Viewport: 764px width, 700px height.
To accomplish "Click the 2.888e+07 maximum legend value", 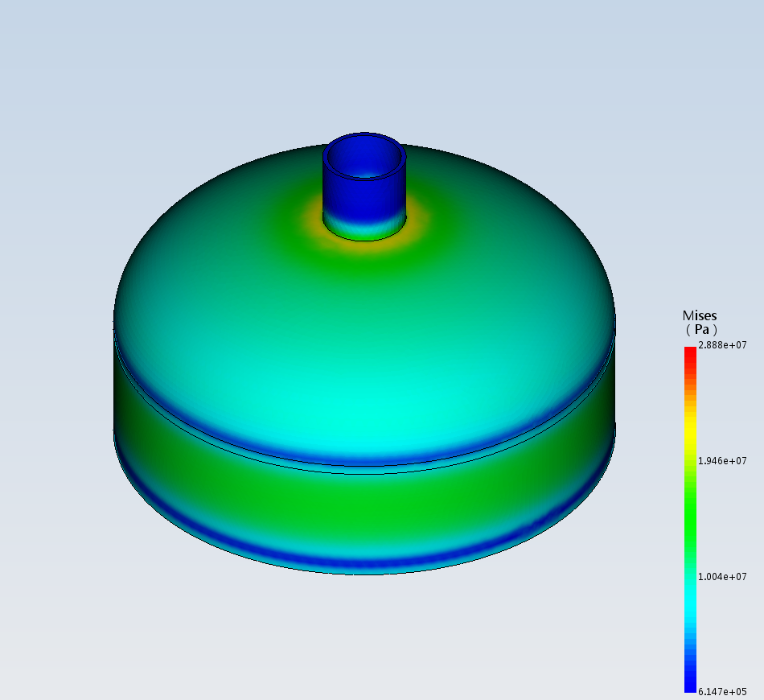I will point(722,345).
